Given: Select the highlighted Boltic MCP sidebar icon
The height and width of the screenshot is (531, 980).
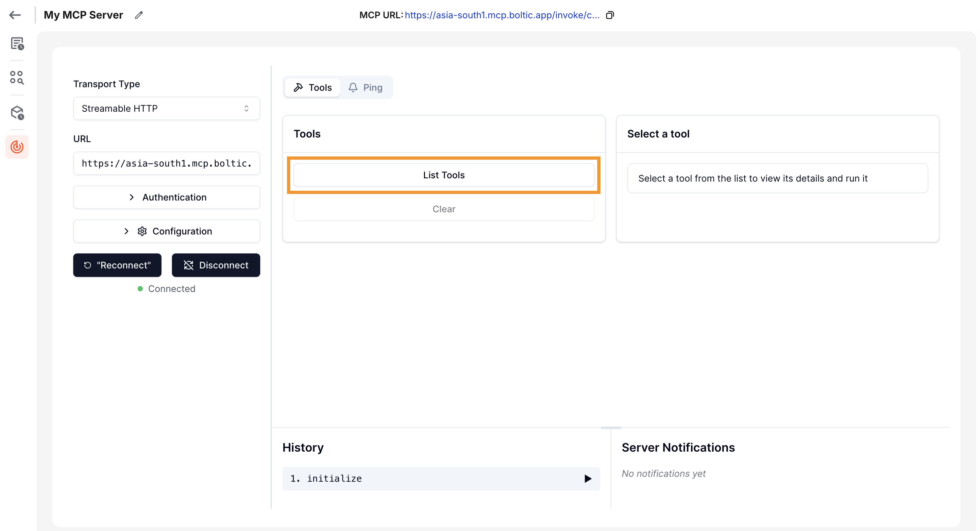Looking at the screenshot, I should coord(17,147).
